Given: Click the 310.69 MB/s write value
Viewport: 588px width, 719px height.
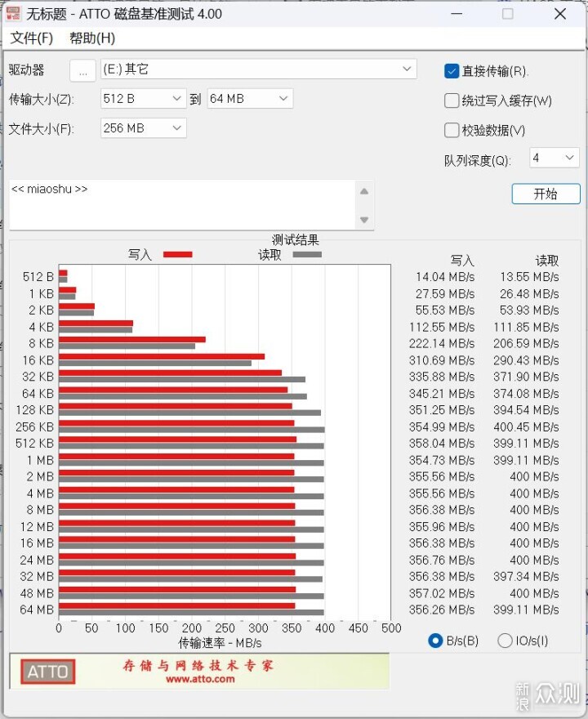Looking at the screenshot, I should pyautogui.click(x=442, y=360).
